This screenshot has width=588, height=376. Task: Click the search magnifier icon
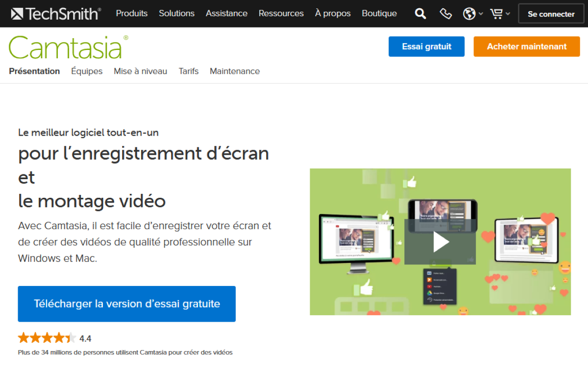420,14
